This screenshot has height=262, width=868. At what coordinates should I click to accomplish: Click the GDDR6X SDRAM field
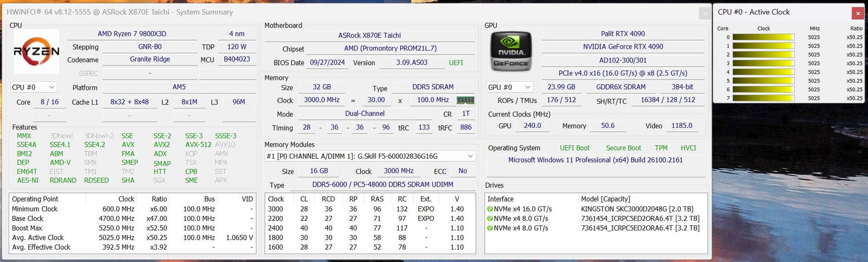(621, 87)
